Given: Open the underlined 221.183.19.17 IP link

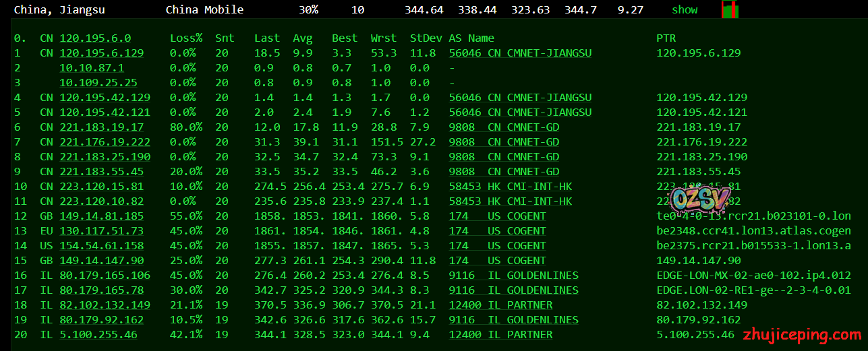Looking at the screenshot, I should [101, 127].
